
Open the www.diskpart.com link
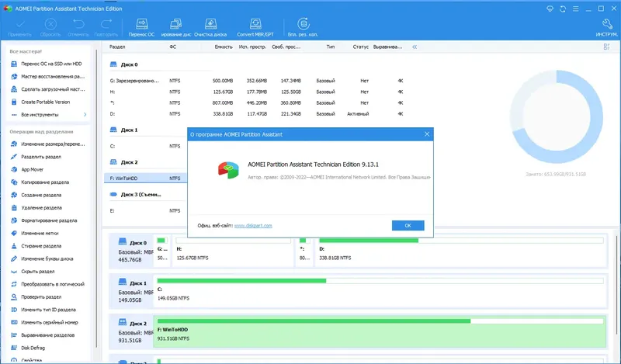(x=253, y=225)
